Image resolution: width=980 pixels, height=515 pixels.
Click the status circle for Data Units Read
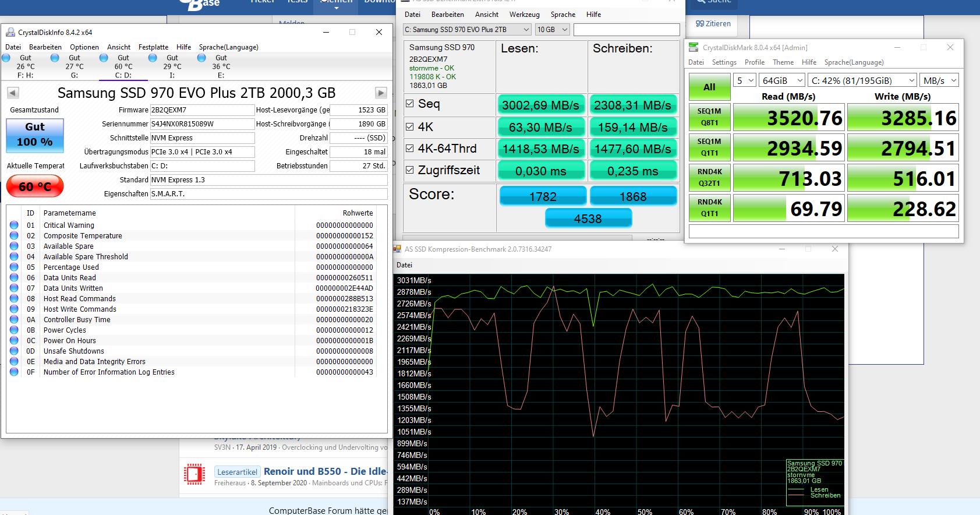[x=14, y=277]
